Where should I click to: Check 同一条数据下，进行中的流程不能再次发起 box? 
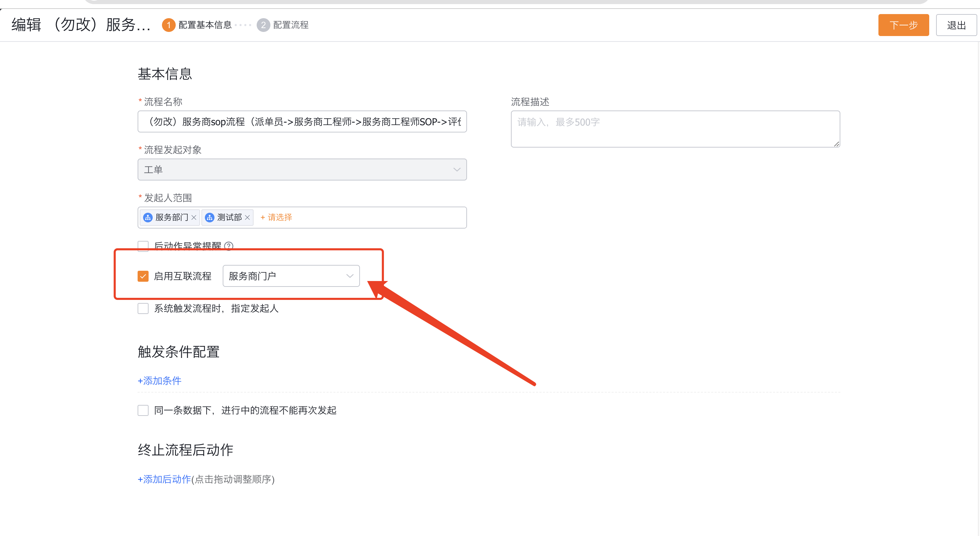[x=143, y=410]
